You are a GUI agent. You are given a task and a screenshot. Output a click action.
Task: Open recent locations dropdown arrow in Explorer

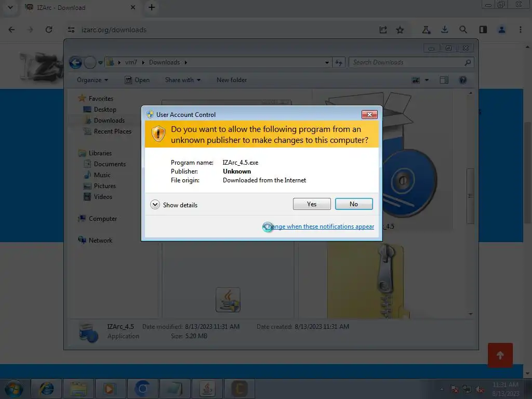[x=100, y=63]
